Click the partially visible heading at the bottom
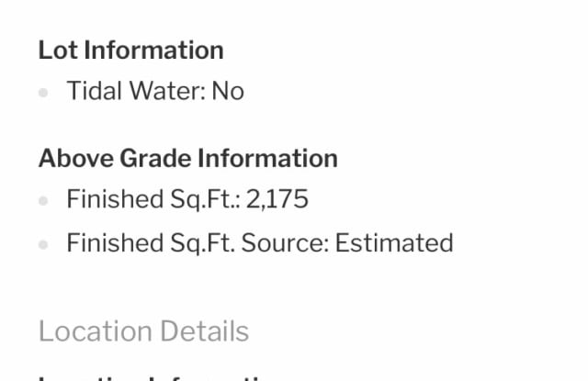The height and width of the screenshot is (381, 588). coord(154,377)
